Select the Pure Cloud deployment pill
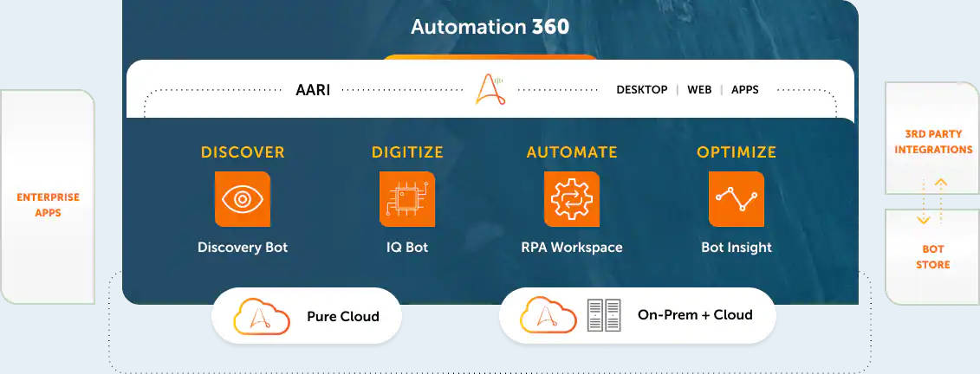Screen dimensions: 980x374 [x=306, y=316]
